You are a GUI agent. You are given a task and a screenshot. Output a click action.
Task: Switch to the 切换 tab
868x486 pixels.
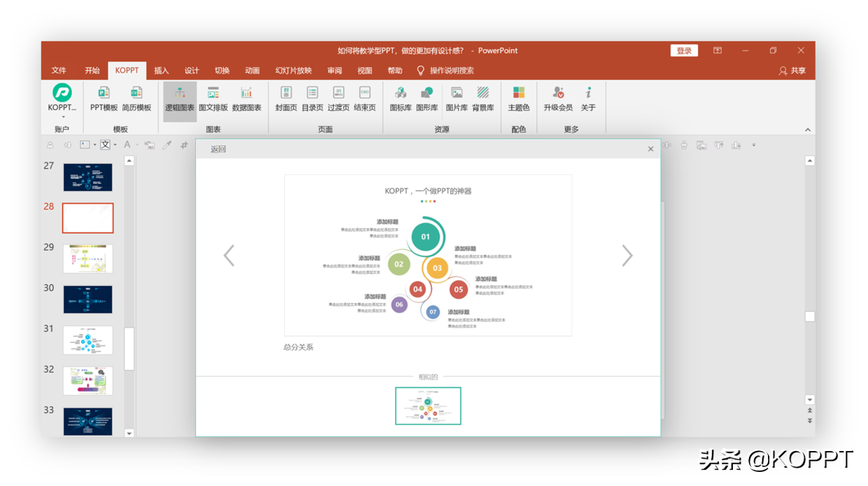(222, 71)
